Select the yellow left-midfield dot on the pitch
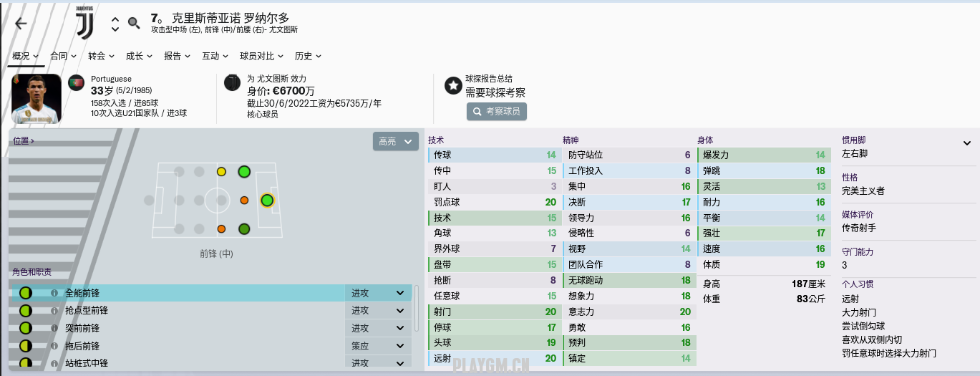980x376 pixels. click(x=221, y=172)
